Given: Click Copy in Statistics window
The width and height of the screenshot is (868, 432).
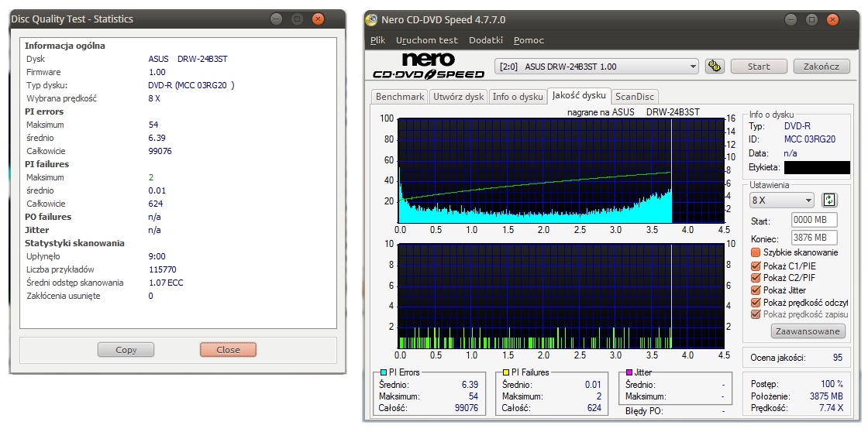Looking at the screenshot, I should point(126,350).
